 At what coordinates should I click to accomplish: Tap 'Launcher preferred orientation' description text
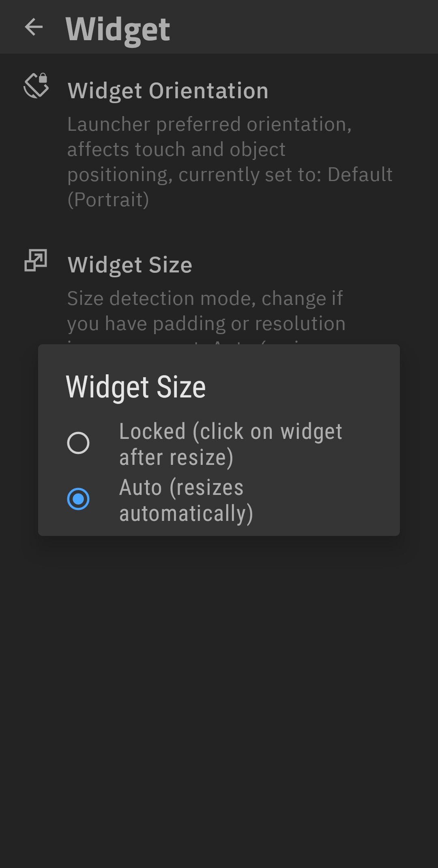click(209, 124)
